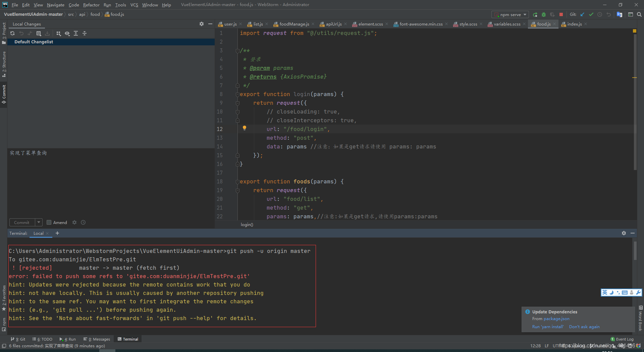The width and height of the screenshot is (644, 352).
Task: Click the Run Anything icon in main toolbar
Action: coord(631,14)
